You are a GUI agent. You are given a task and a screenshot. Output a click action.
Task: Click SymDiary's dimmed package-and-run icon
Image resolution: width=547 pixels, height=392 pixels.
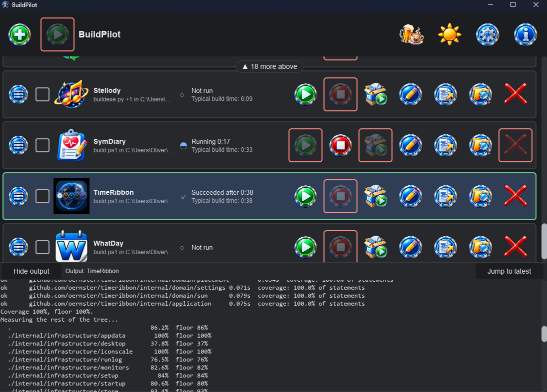click(375, 145)
